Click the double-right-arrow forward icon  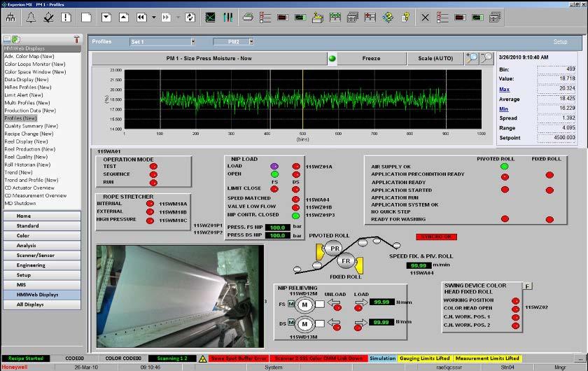[x=166, y=17]
